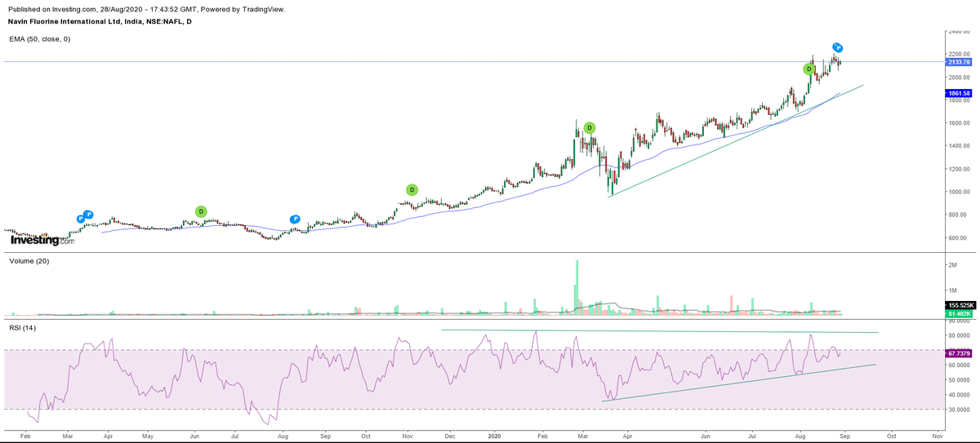Select the 30.0000 RSI axis label
The image size is (980, 443).
point(959,410)
